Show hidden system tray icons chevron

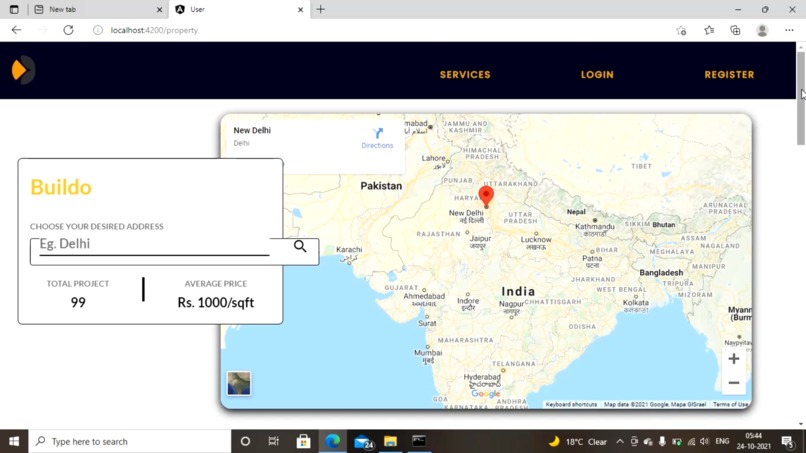tap(619, 441)
